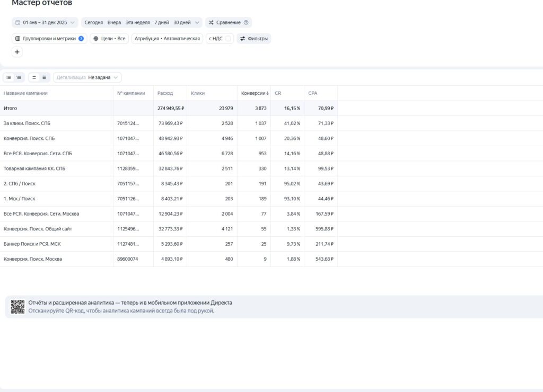Sort table by Клики column

pyautogui.click(x=198, y=93)
